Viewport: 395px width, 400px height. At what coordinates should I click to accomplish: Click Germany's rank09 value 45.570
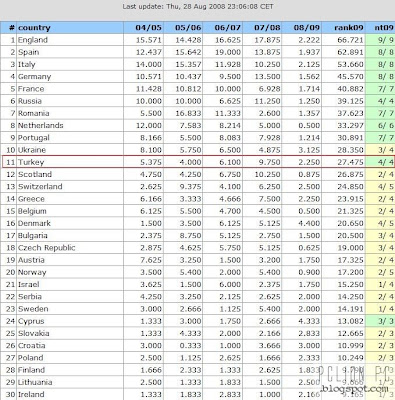pyautogui.click(x=350, y=77)
